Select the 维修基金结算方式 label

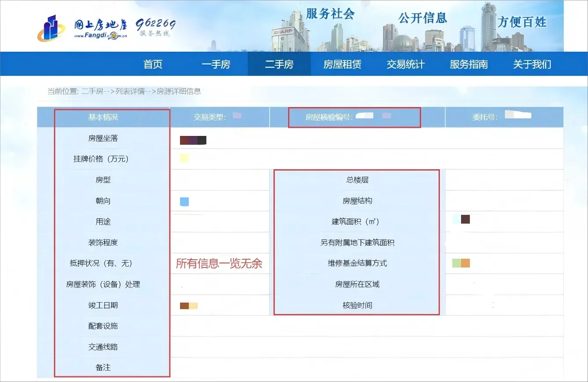point(357,263)
